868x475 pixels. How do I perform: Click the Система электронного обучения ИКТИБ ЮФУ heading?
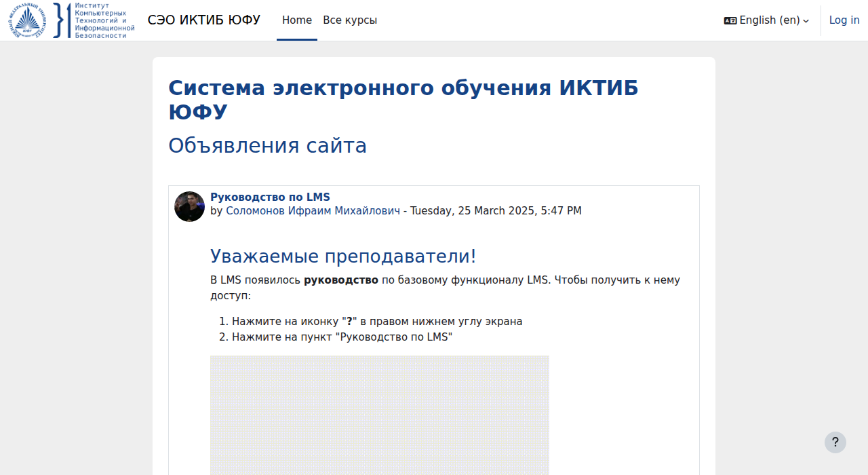(x=403, y=100)
